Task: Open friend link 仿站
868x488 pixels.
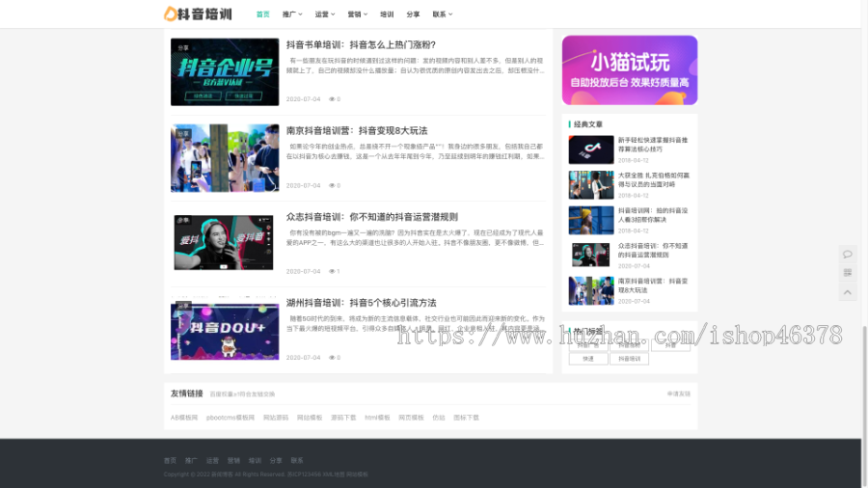Action: 439,418
